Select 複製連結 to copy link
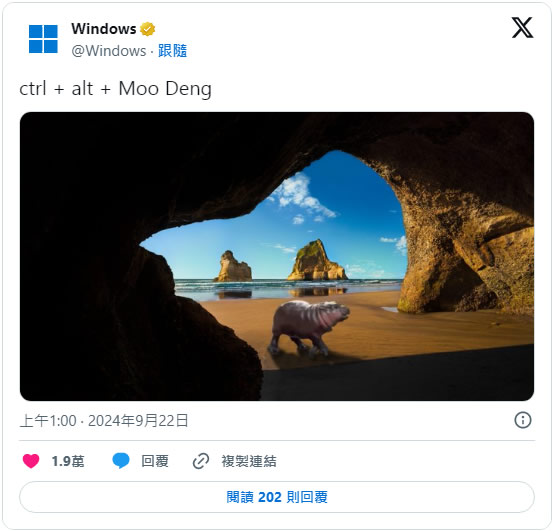The height and width of the screenshot is (531, 552). coord(249,461)
